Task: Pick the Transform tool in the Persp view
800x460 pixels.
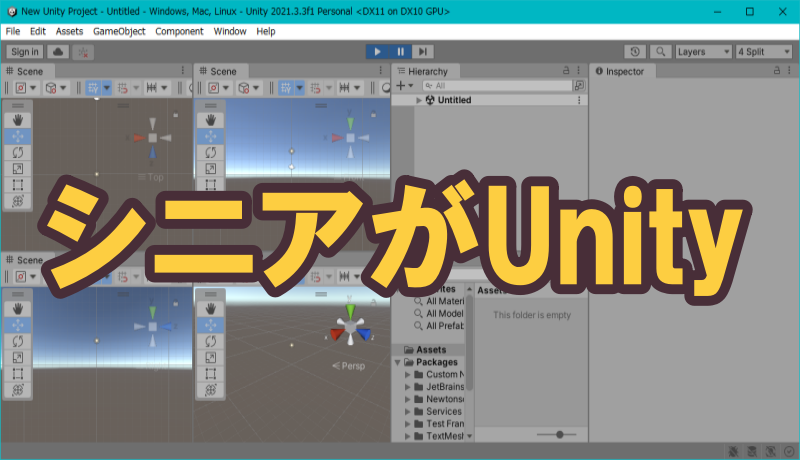Action: point(211,390)
